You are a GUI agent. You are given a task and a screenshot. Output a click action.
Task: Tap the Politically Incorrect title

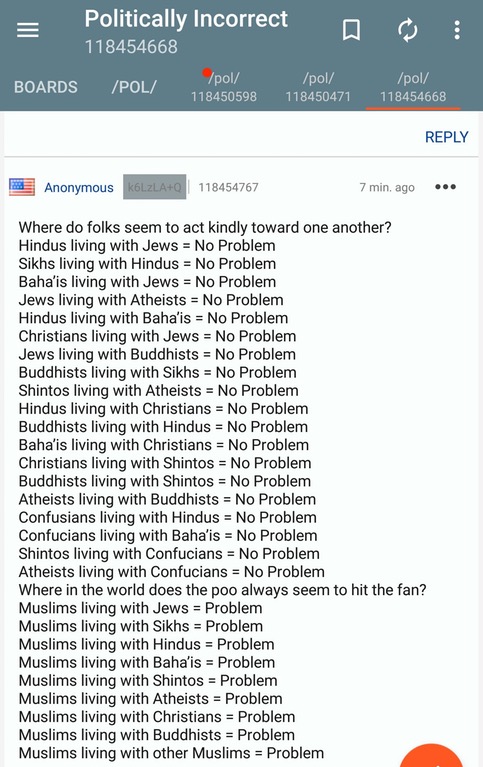tap(186, 20)
